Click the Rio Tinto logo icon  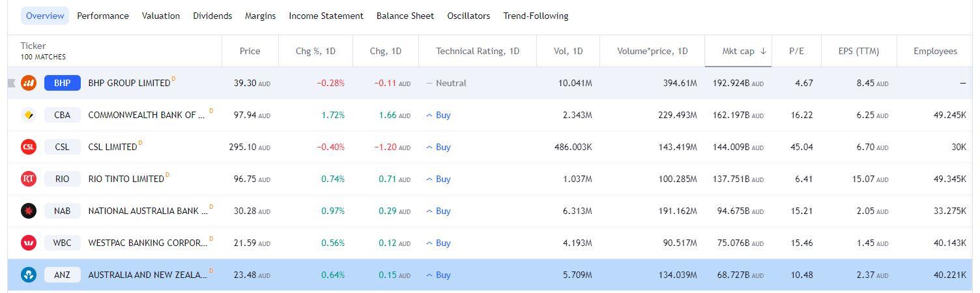(x=29, y=179)
